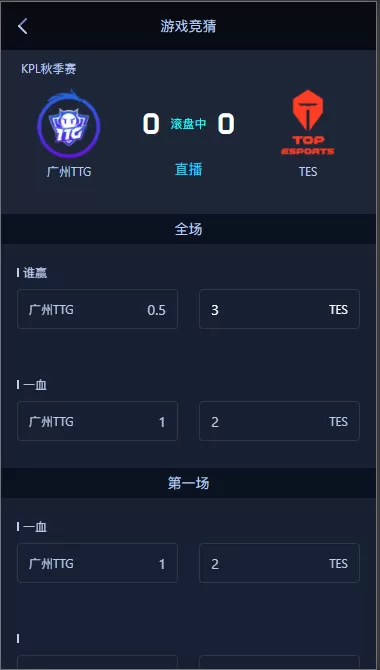Open the 直播 live stream link
Viewport: 380px width, 670px height.
point(189,169)
